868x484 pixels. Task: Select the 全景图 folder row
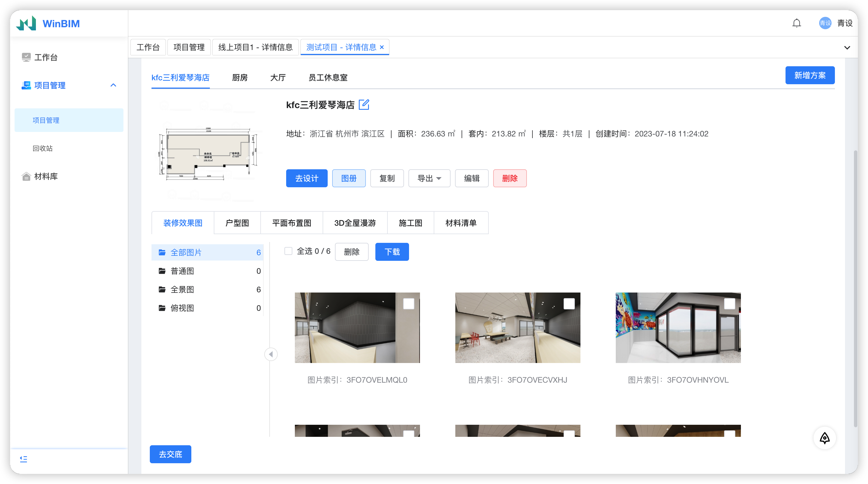[x=207, y=289]
